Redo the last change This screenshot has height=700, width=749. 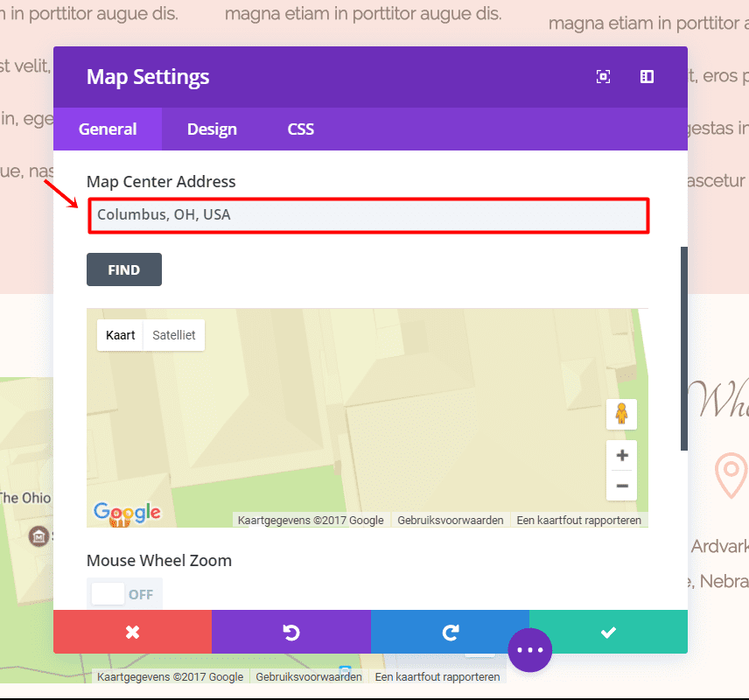[x=450, y=632]
